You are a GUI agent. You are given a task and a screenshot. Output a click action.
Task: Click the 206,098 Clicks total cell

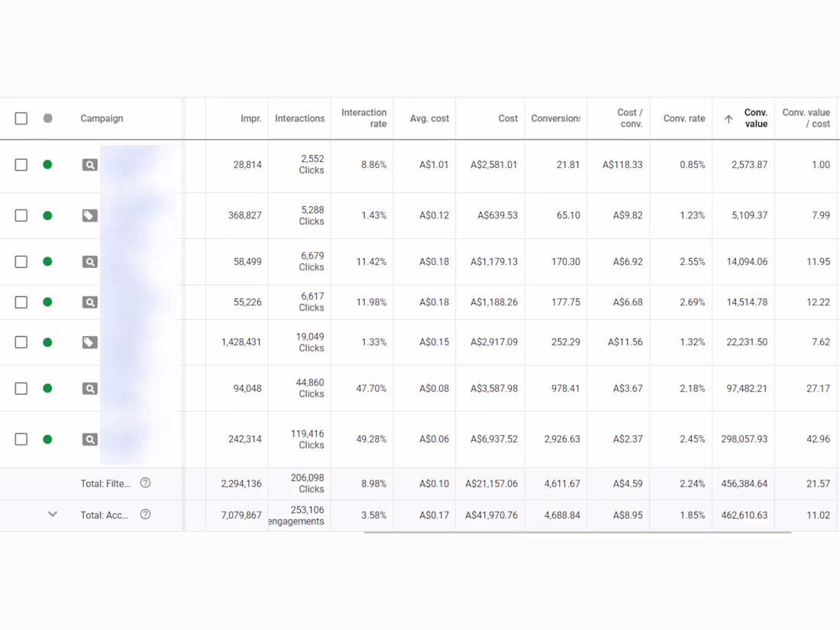pyautogui.click(x=308, y=483)
